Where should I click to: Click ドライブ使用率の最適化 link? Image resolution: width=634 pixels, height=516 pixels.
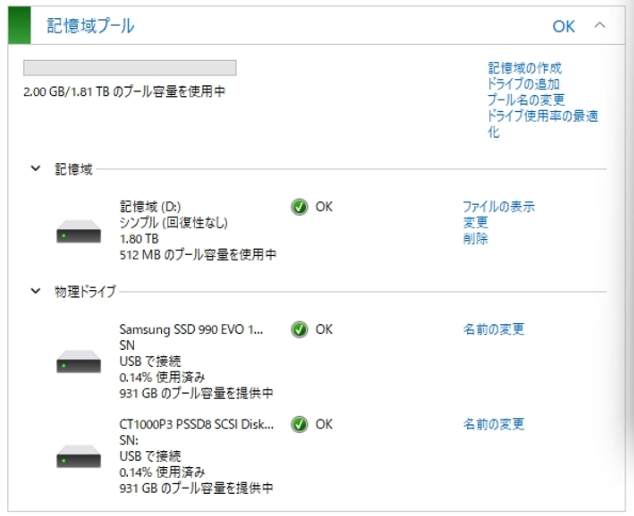pos(542,124)
